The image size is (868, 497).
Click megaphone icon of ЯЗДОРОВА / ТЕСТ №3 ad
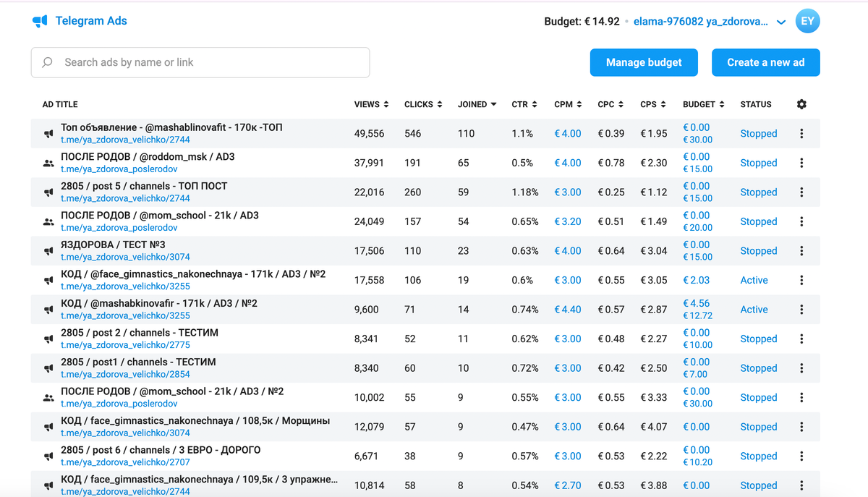(x=48, y=251)
